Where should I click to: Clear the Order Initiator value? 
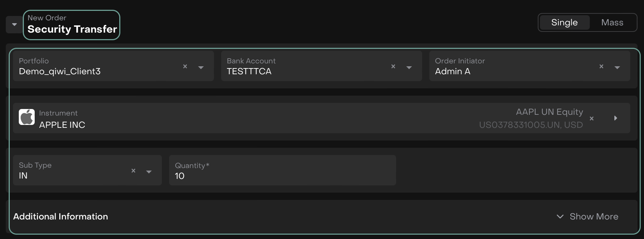(x=601, y=66)
